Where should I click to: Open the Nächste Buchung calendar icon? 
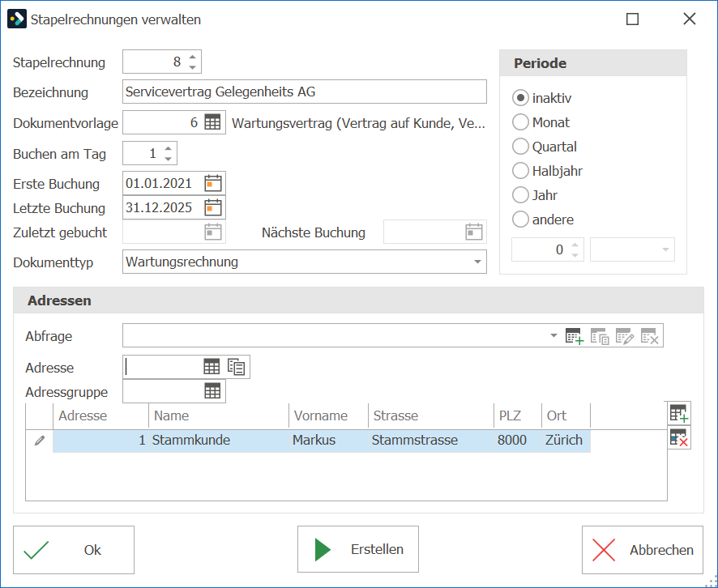474,232
